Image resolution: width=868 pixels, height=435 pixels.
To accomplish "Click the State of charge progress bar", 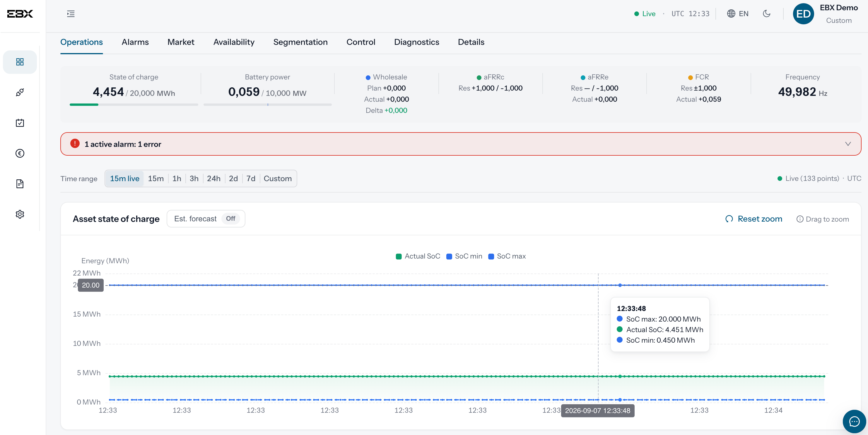I will pos(134,105).
